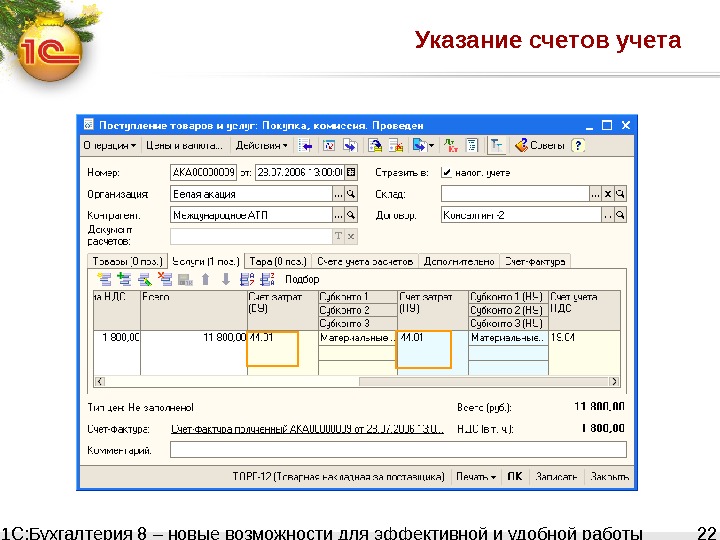Screen dimensions: 720x540
Task: Open the Организация selection ellipsis button
Action: click(338, 194)
